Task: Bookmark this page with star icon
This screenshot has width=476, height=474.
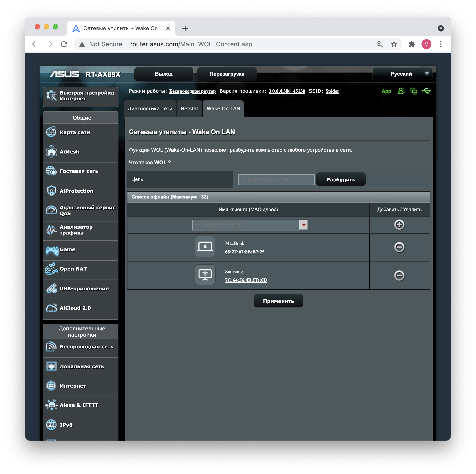Action: (394, 44)
